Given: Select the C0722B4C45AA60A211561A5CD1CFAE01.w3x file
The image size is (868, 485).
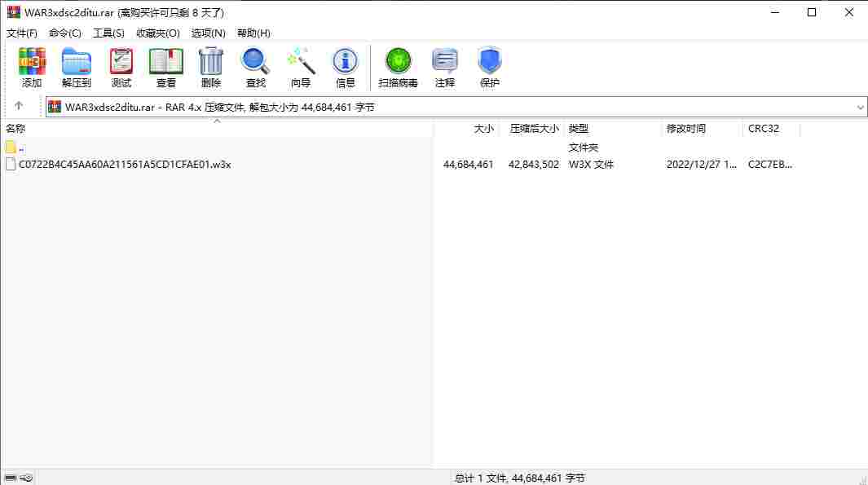Looking at the screenshot, I should pyautogui.click(x=125, y=165).
